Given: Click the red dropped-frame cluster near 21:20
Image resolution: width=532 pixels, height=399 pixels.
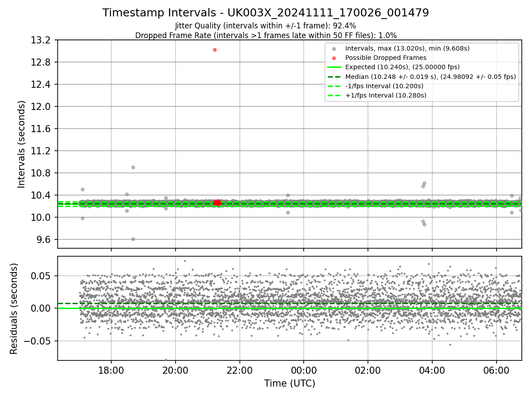Looking at the screenshot, I should click(x=217, y=203).
